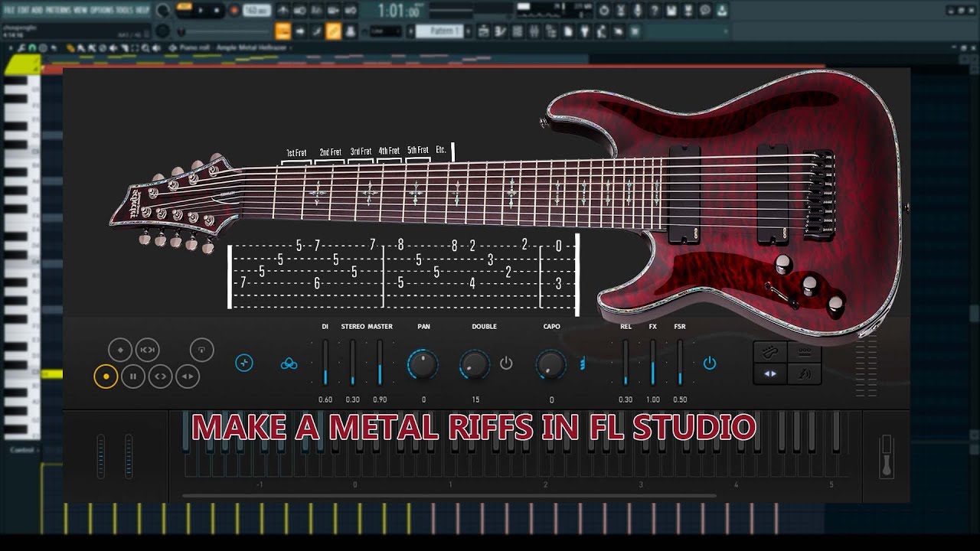Screen dimensions: 980x551
Task: Click the speaker icon button in plugin grid
Action: coord(805,373)
